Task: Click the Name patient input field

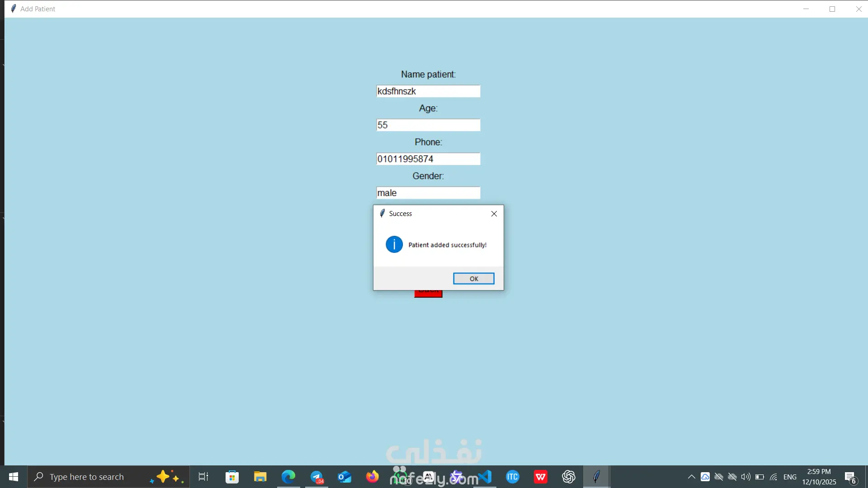Action: 428,91
